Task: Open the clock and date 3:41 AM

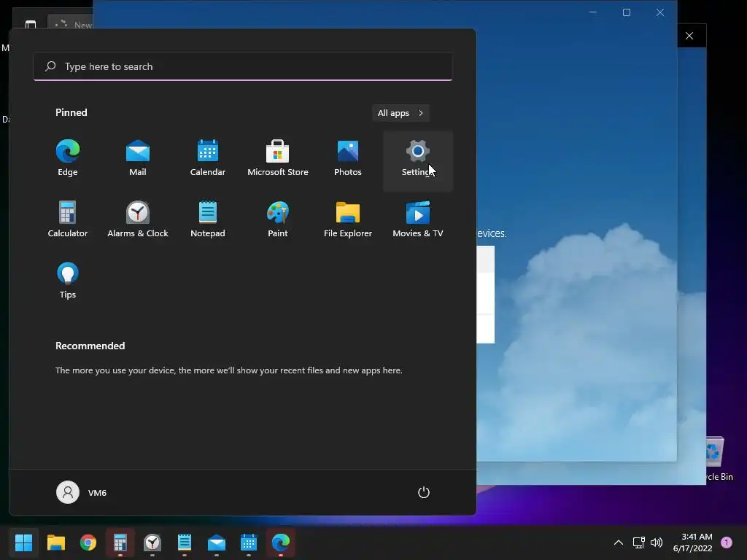Action: pyautogui.click(x=692, y=542)
